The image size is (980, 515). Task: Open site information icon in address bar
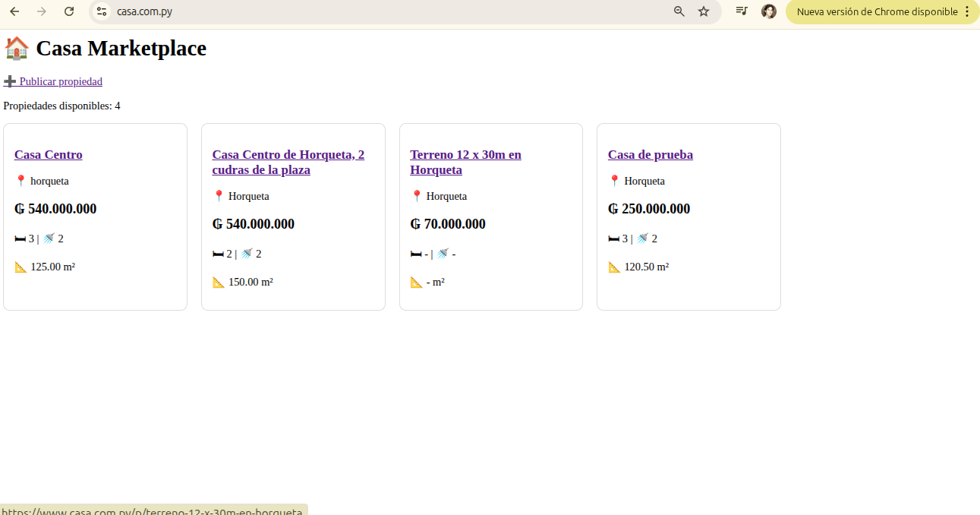(x=102, y=11)
